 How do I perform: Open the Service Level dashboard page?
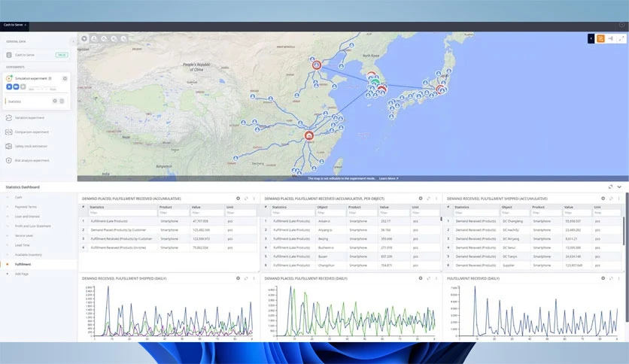coord(24,235)
